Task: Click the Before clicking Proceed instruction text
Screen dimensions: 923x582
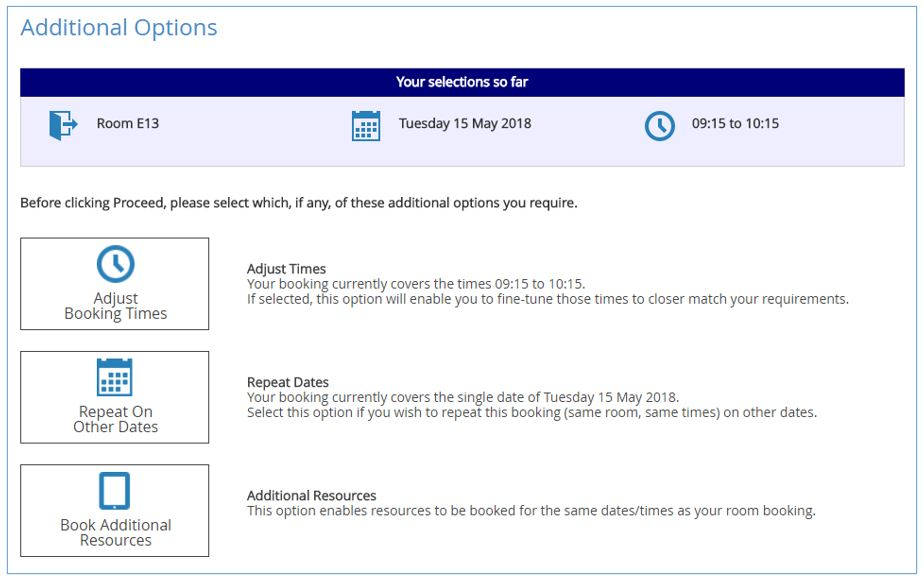Action: click(299, 203)
